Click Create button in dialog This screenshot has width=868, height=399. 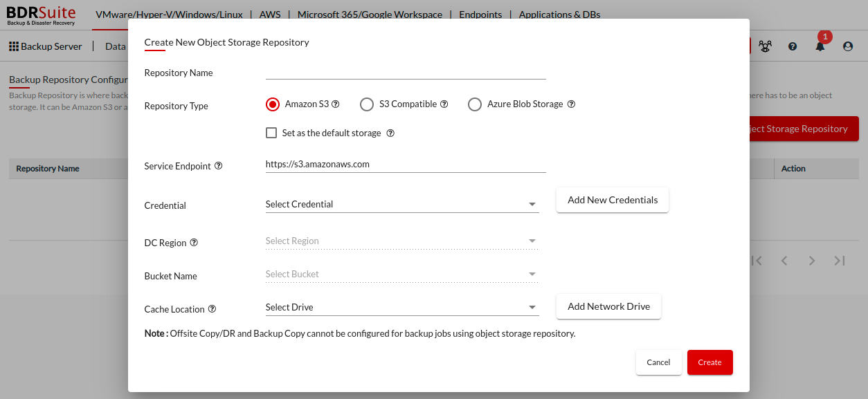(x=709, y=362)
